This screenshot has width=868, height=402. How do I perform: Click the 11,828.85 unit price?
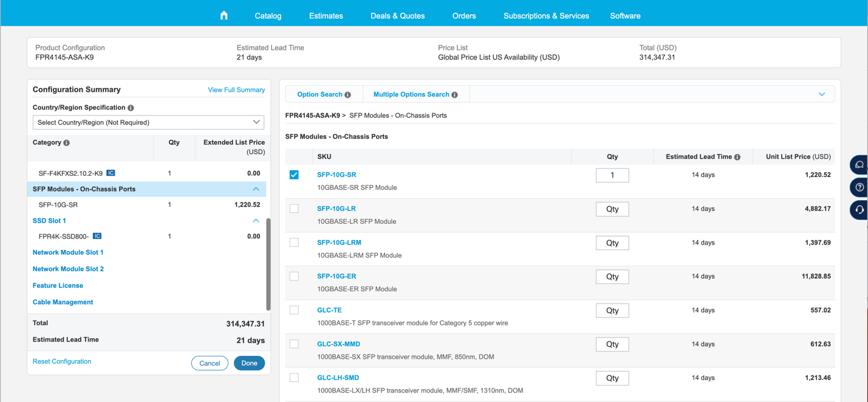(x=816, y=276)
